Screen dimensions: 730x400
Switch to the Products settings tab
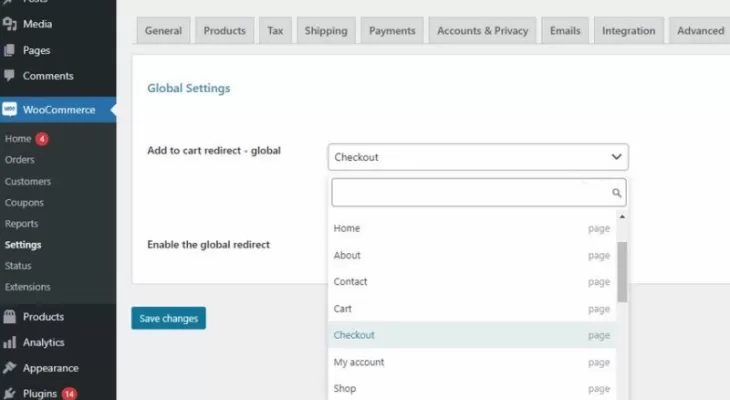coord(224,31)
